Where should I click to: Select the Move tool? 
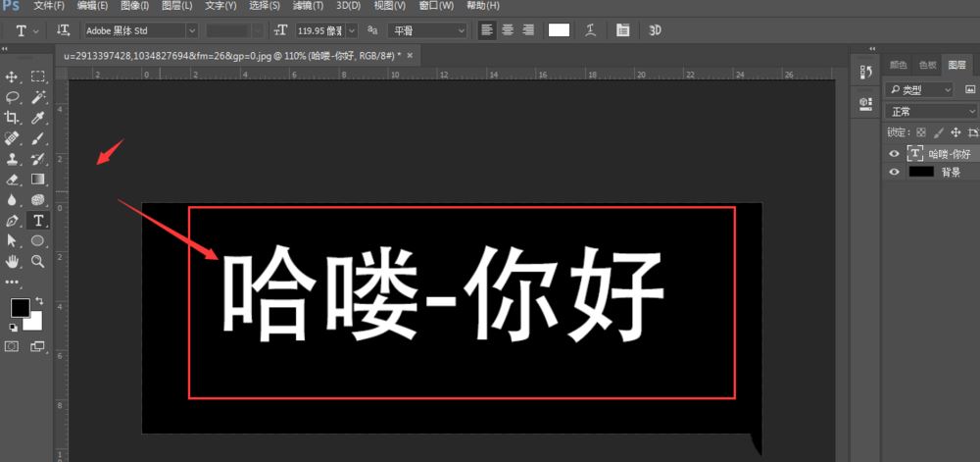[x=12, y=77]
